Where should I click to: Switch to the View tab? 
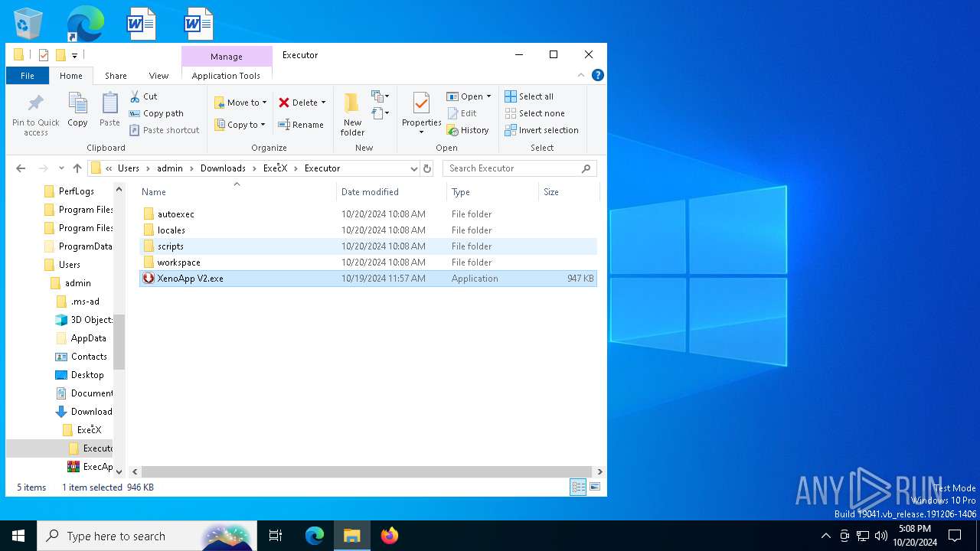pyautogui.click(x=158, y=76)
